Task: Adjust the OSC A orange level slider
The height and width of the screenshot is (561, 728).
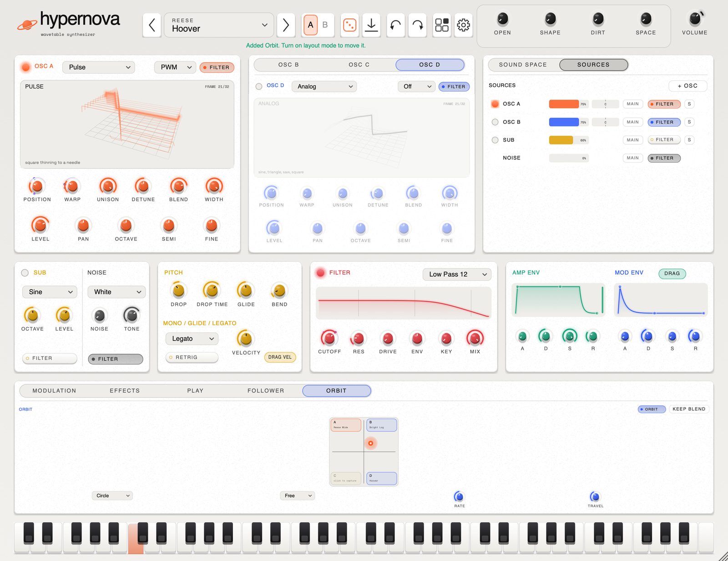Action: (x=569, y=104)
